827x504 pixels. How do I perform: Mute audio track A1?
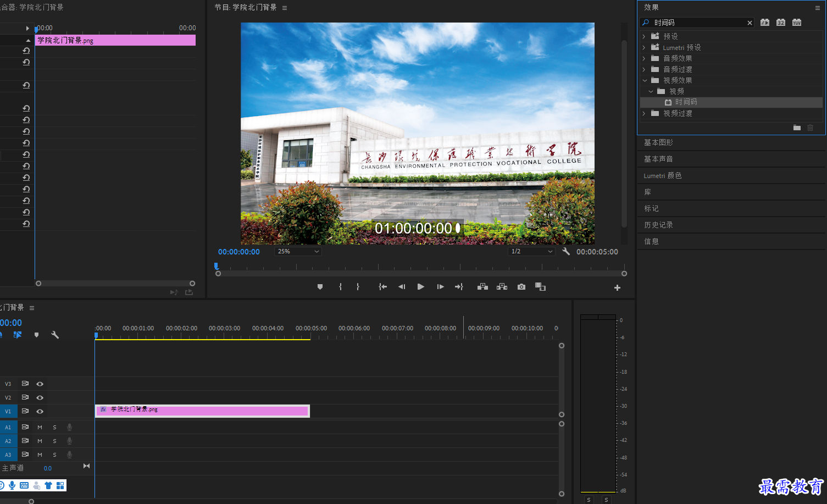(x=40, y=427)
